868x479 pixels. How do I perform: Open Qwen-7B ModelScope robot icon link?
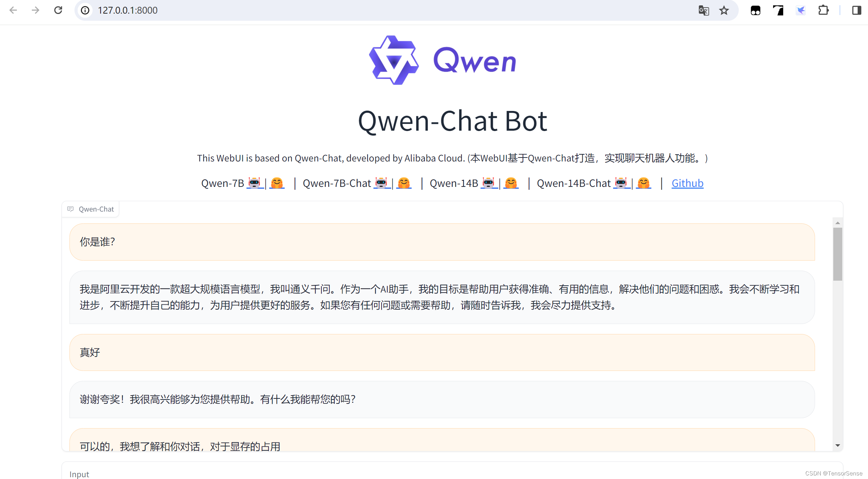(x=254, y=183)
